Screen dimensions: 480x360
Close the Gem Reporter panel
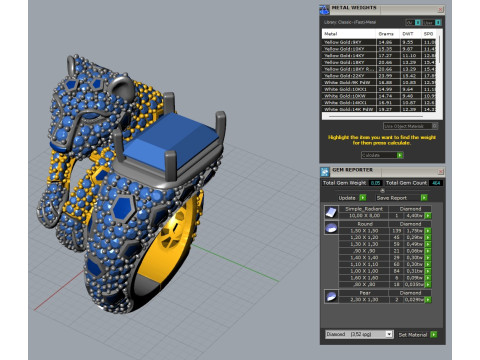[x=440, y=172]
